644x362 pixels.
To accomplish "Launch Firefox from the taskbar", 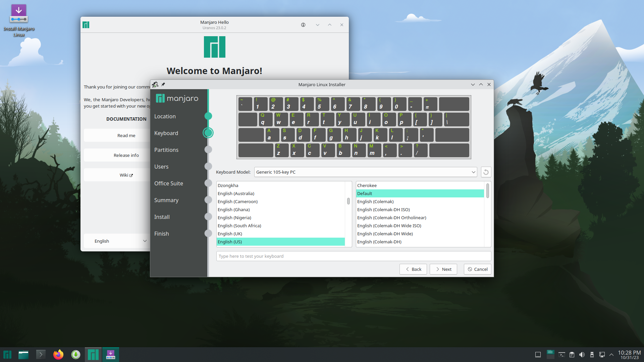I will pyautogui.click(x=58, y=354).
